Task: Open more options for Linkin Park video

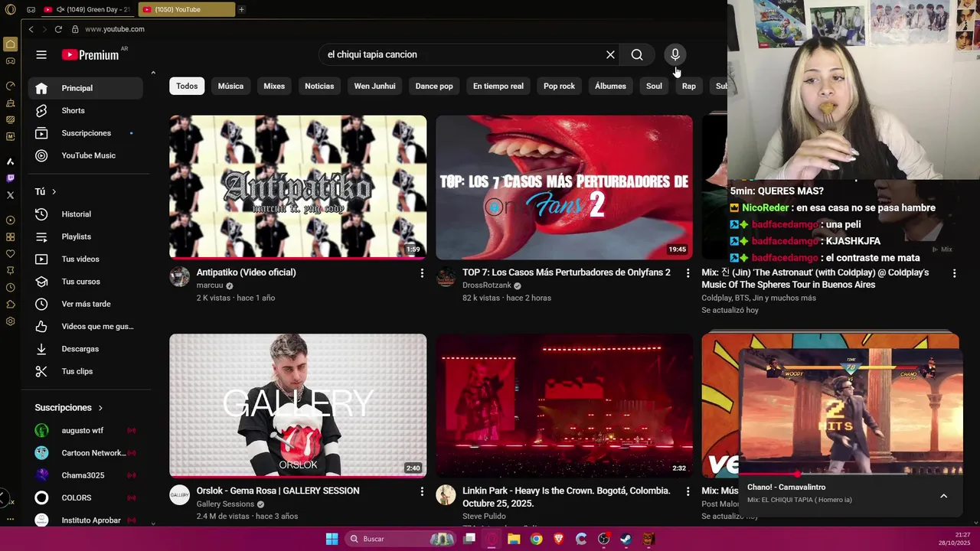Action: pyautogui.click(x=688, y=491)
